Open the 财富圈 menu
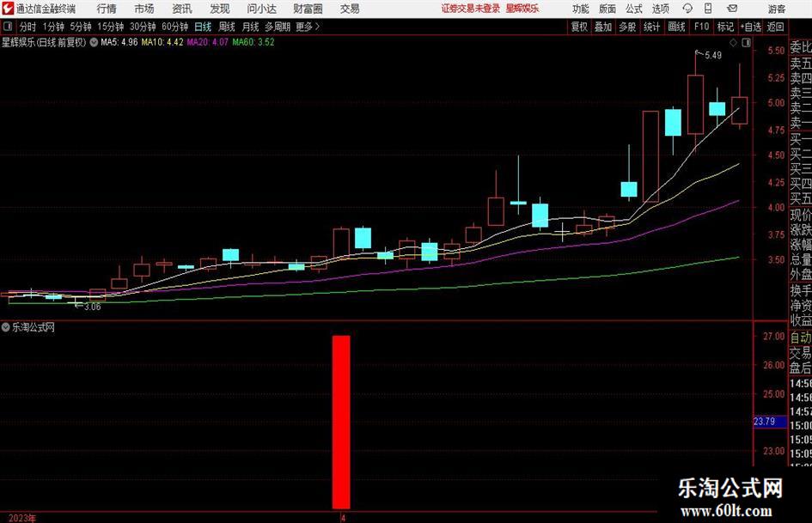The width and height of the screenshot is (812, 523). coord(308,9)
